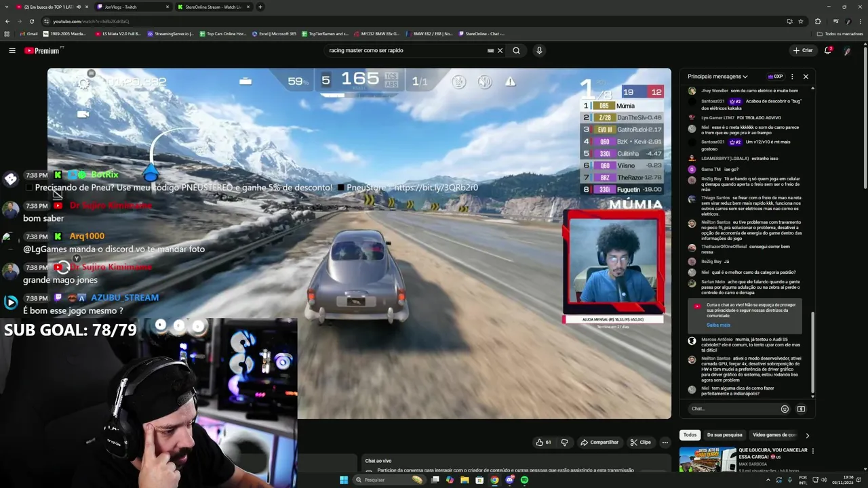This screenshot has height=488, width=868.
Task: Select the Da sua pesquisa chip
Action: [724, 435]
